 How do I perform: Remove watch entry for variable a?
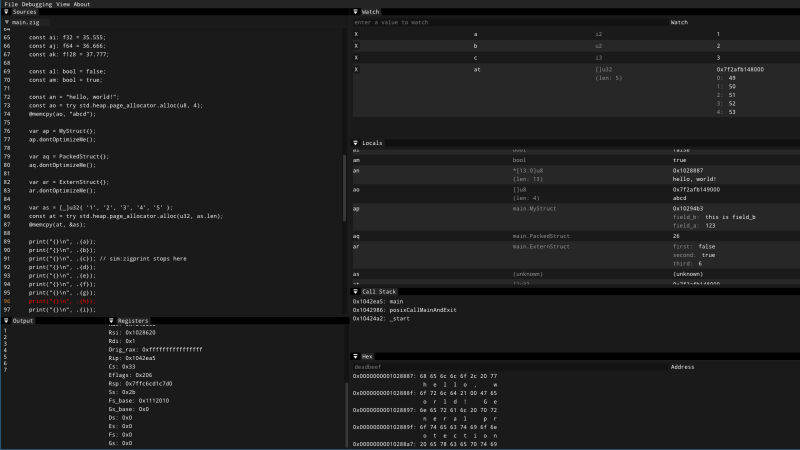356,34
